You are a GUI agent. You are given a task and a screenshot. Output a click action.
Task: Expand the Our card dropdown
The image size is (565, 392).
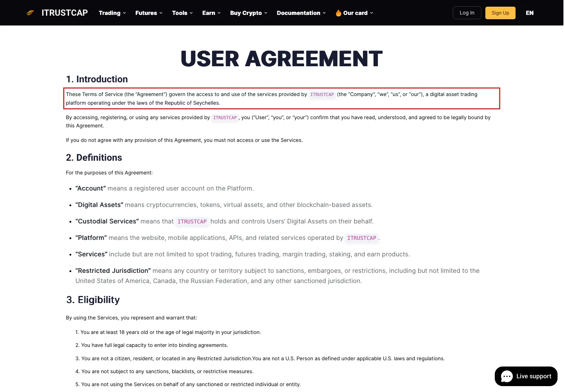(x=354, y=13)
